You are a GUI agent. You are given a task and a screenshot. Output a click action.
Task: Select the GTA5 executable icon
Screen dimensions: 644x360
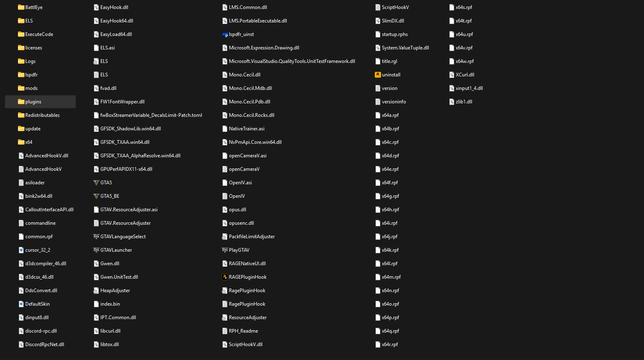click(x=96, y=183)
